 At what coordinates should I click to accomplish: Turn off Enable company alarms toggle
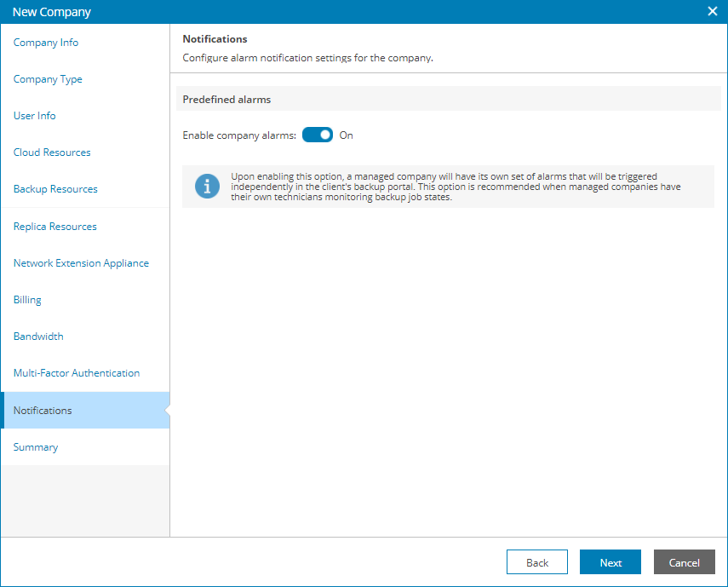pyautogui.click(x=318, y=135)
